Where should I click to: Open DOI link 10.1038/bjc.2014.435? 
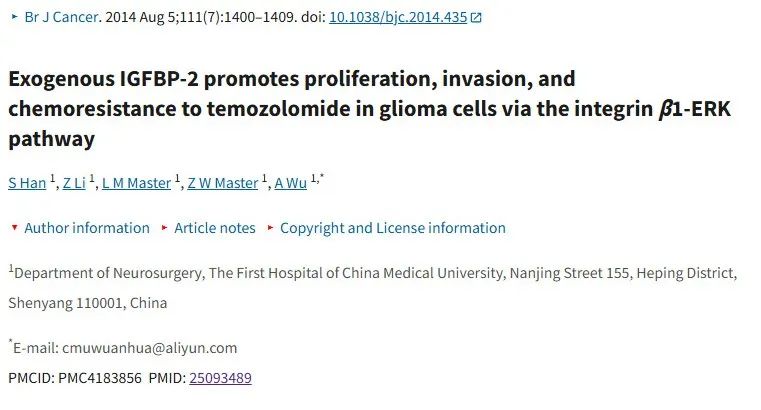(398, 17)
